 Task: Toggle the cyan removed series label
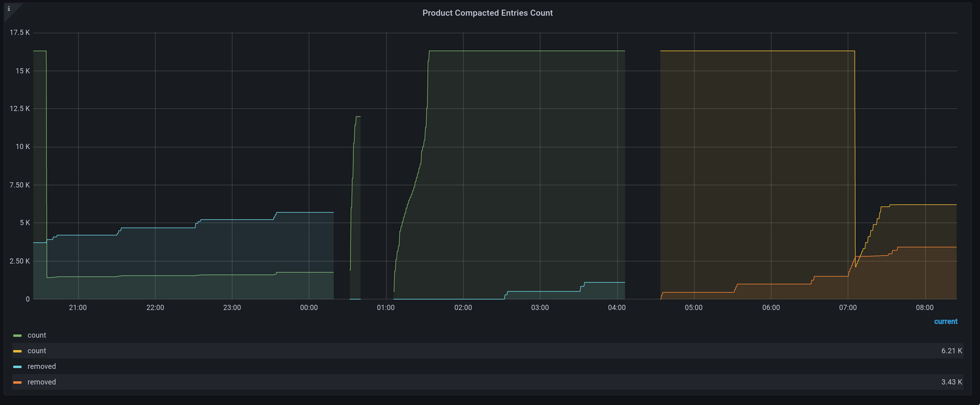pos(42,367)
